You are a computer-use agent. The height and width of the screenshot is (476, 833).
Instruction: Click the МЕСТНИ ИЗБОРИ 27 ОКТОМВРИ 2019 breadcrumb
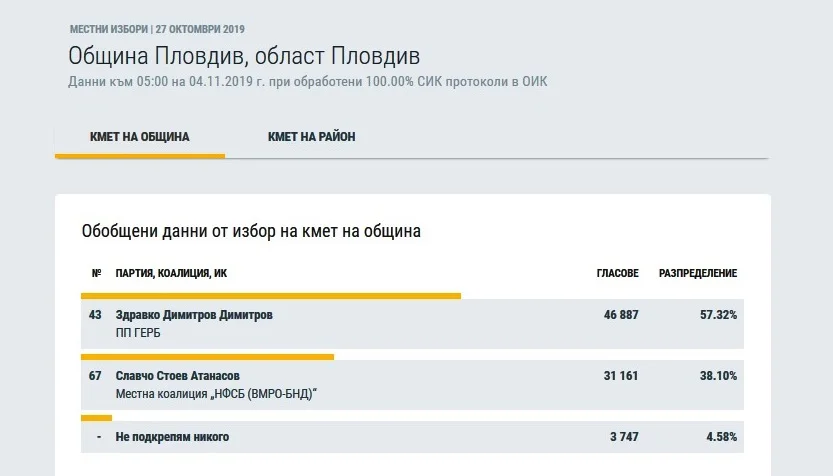click(x=157, y=29)
